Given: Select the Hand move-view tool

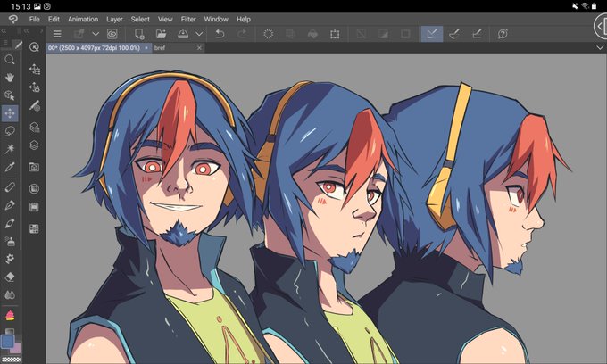Looking at the screenshot, I should tap(10, 78).
